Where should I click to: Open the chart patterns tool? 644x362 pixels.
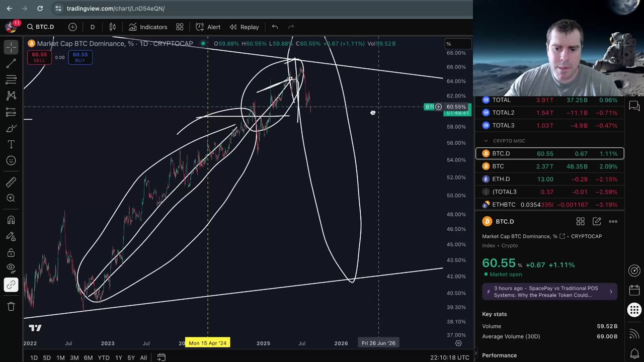pos(11,96)
